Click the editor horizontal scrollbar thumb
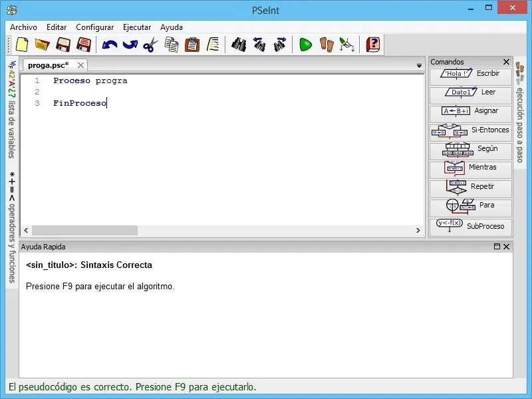This screenshot has width=532, height=399. coord(85,230)
